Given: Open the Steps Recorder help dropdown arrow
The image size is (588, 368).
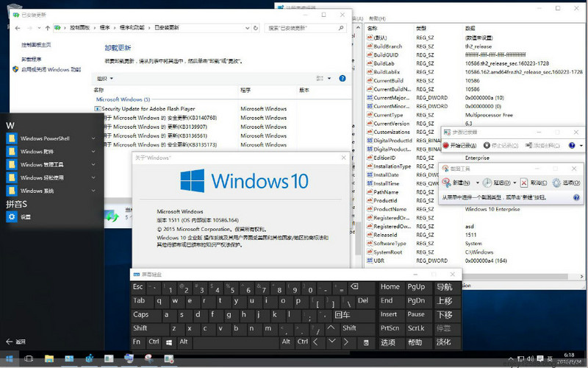Looking at the screenshot, I should pyautogui.click(x=581, y=145).
